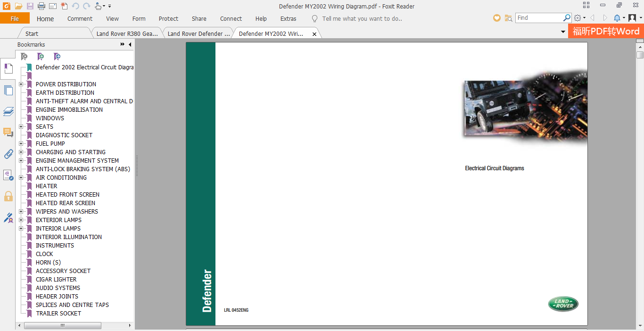This screenshot has width=644, height=331.
Task: Click the Print icon in quick toolbar
Action: point(41,6)
